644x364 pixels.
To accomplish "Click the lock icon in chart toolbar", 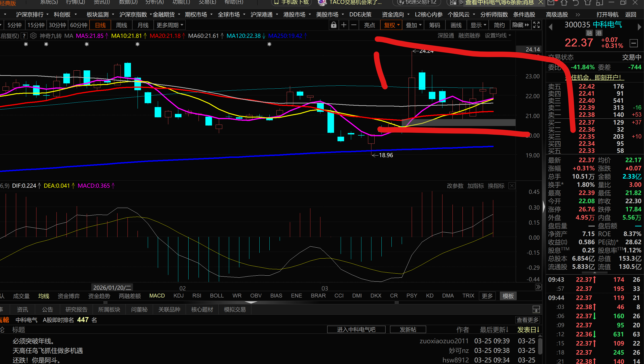I will pyautogui.click(x=333, y=25).
